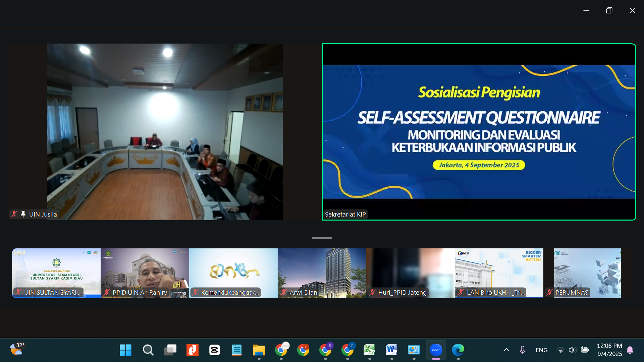Viewport: 644px width, 362px height.
Task: Click the pin icon beside UIN Jusila
Action: pyautogui.click(x=23, y=214)
